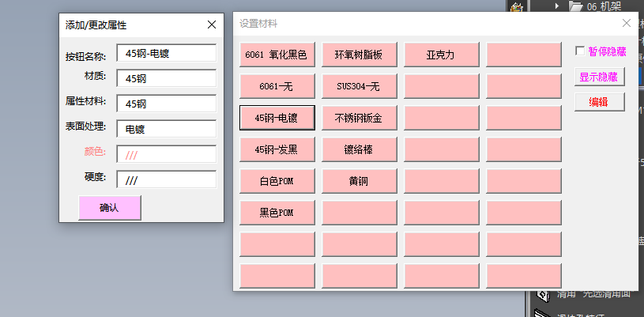The image size is (644, 317).
Task: Pick the 45钢-电镀 material button
Action: (x=277, y=118)
